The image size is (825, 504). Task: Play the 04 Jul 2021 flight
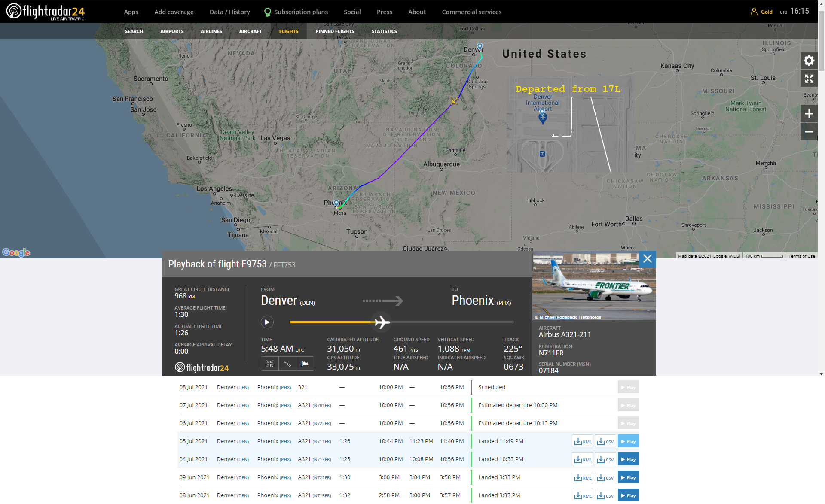coord(628,459)
